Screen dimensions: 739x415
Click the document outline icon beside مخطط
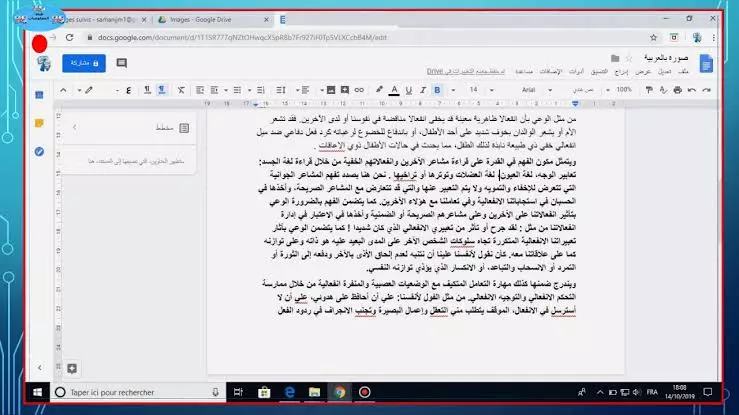(x=184, y=128)
